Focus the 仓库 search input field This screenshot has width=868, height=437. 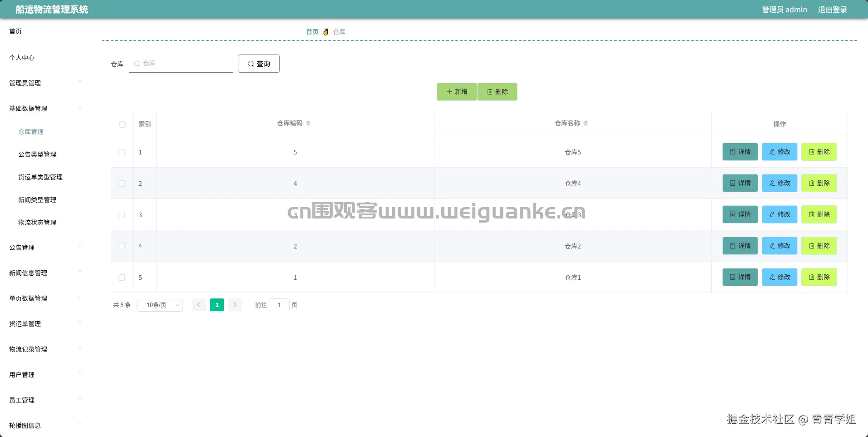(x=181, y=64)
